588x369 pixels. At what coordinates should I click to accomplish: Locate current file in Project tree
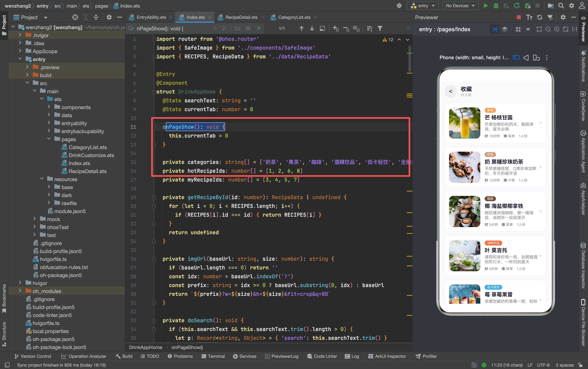(75, 17)
